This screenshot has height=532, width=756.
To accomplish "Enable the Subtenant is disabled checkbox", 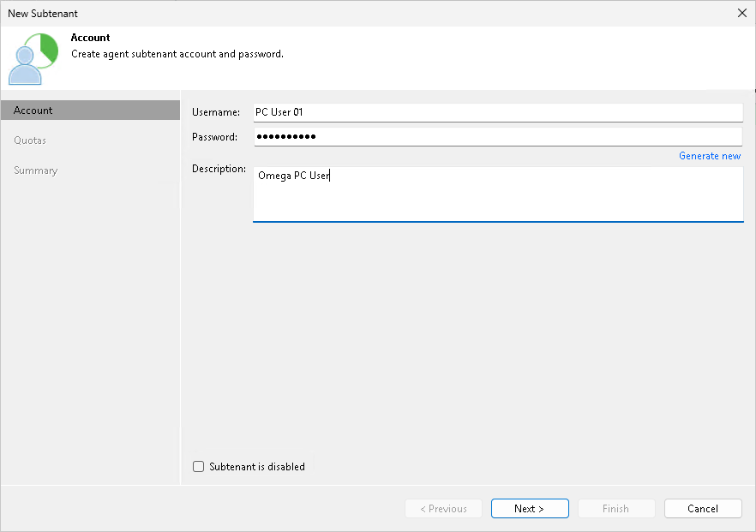I will pyautogui.click(x=198, y=466).
